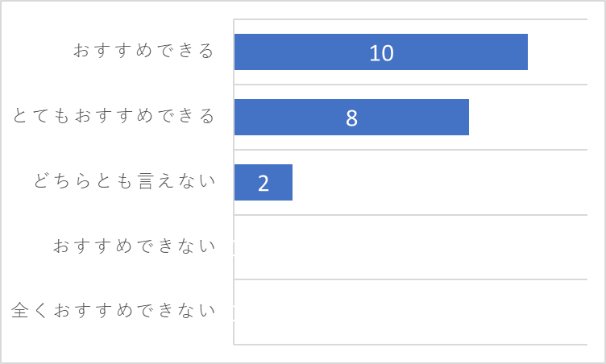The width and height of the screenshot is (606, 364).
Task: Click the data label 2 text
Action: 264,183
